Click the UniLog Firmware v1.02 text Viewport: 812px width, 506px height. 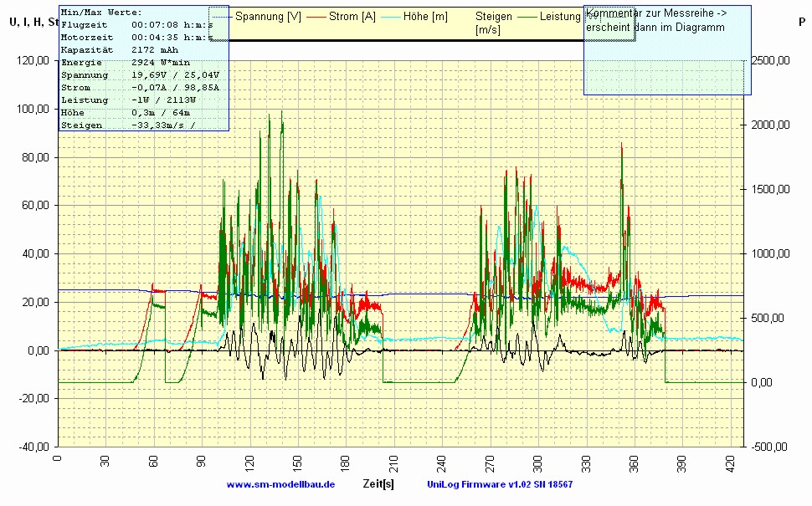click(500, 484)
